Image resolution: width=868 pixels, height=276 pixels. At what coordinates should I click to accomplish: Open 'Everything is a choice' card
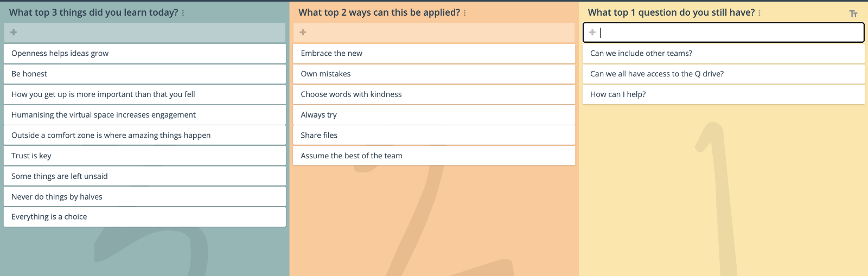145,217
